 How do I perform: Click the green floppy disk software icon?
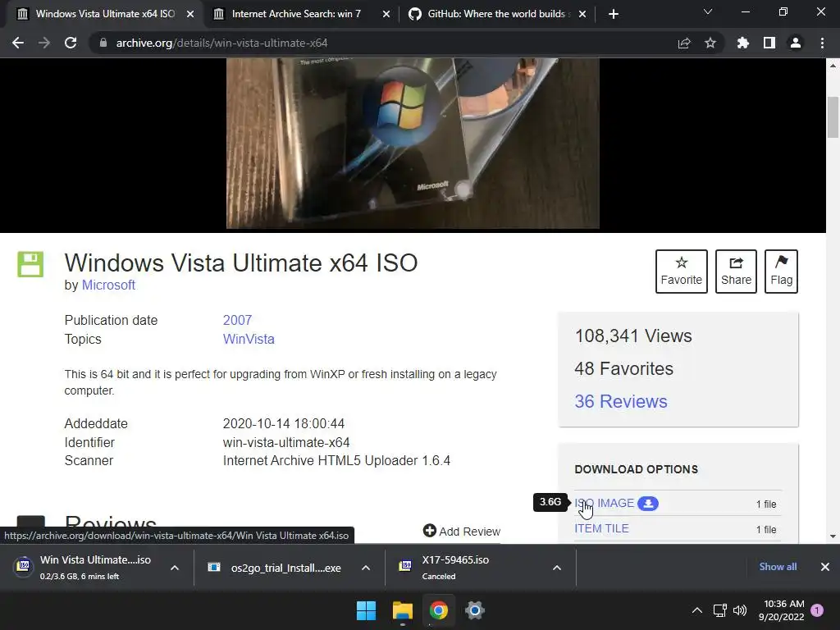(x=30, y=264)
